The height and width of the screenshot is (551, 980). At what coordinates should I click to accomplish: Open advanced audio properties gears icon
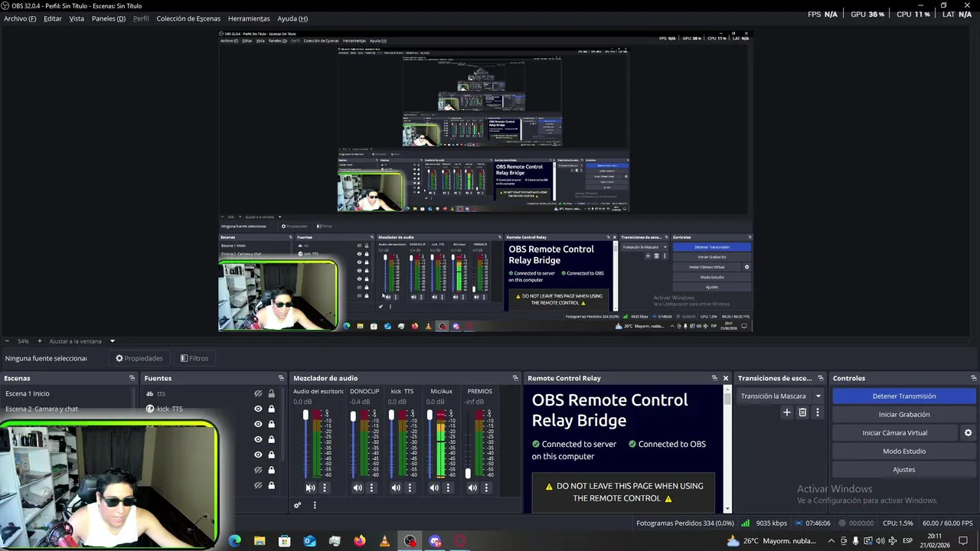point(298,505)
